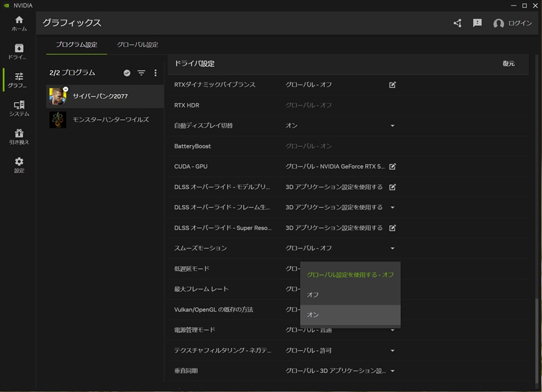
Task: Open the Redeem (引き換え) sidebar page
Action: pyautogui.click(x=19, y=137)
